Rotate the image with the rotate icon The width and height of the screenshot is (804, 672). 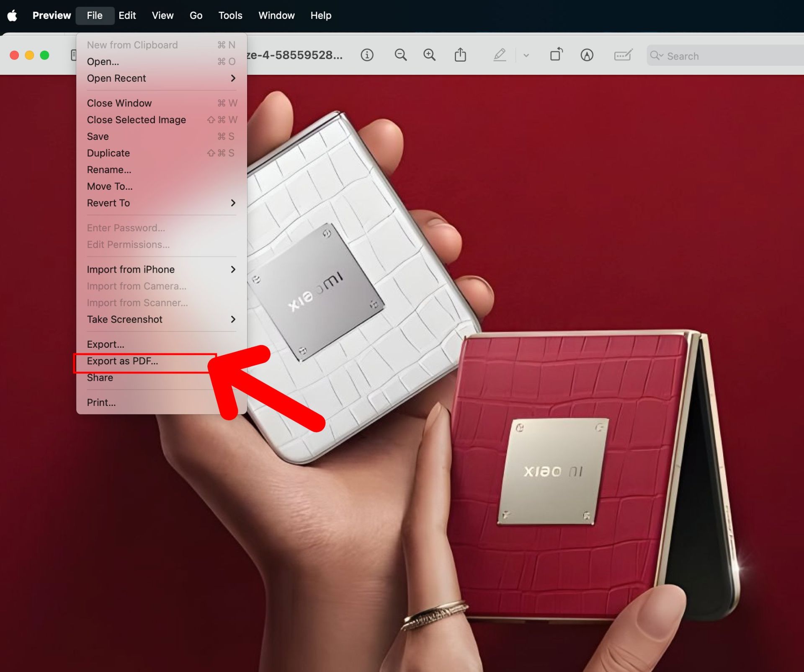pyautogui.click(x=556, y=55)
